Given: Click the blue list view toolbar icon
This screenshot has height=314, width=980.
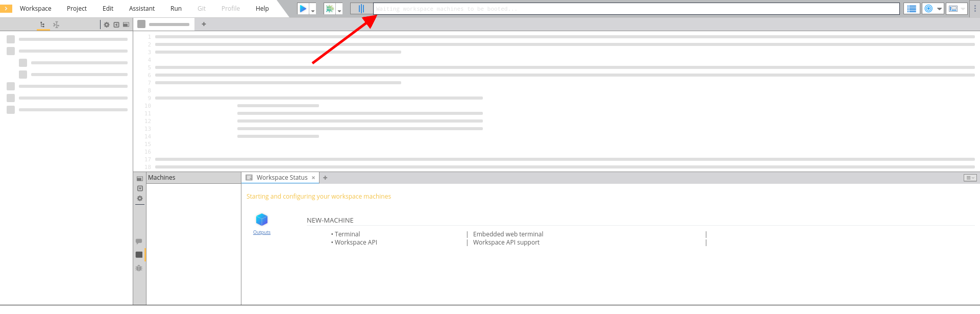Looking at the screenshot, I should coord(912,9).
